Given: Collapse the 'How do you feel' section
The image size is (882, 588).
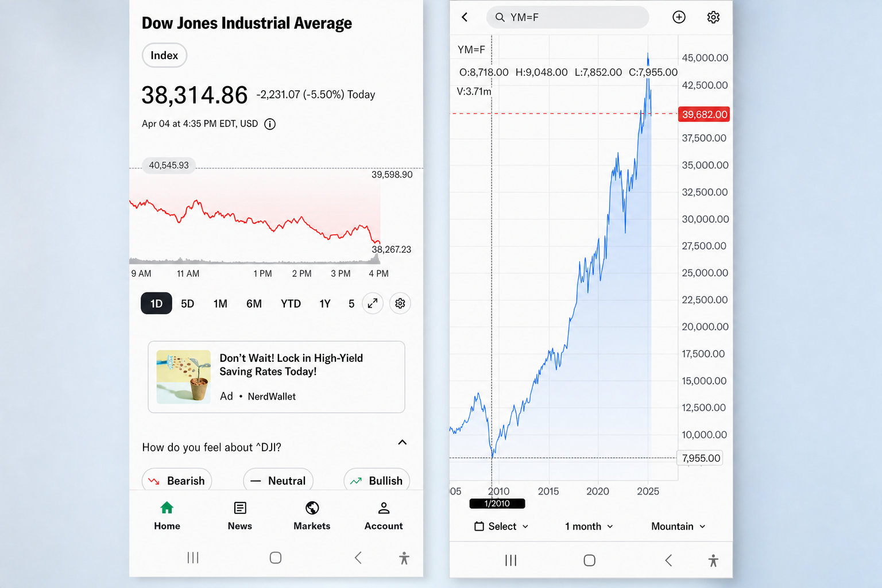Looking at the screenshot, I should coord(403,442).
